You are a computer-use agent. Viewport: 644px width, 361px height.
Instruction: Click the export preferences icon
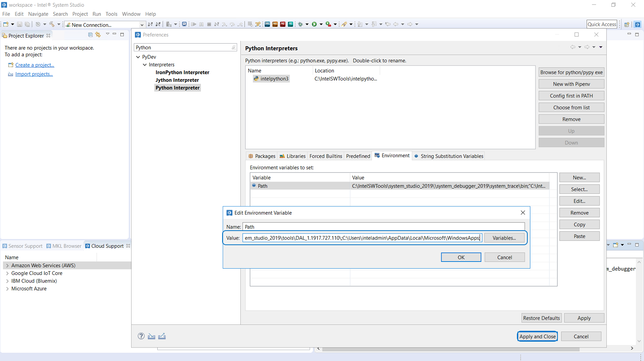[x=162, y=336]
